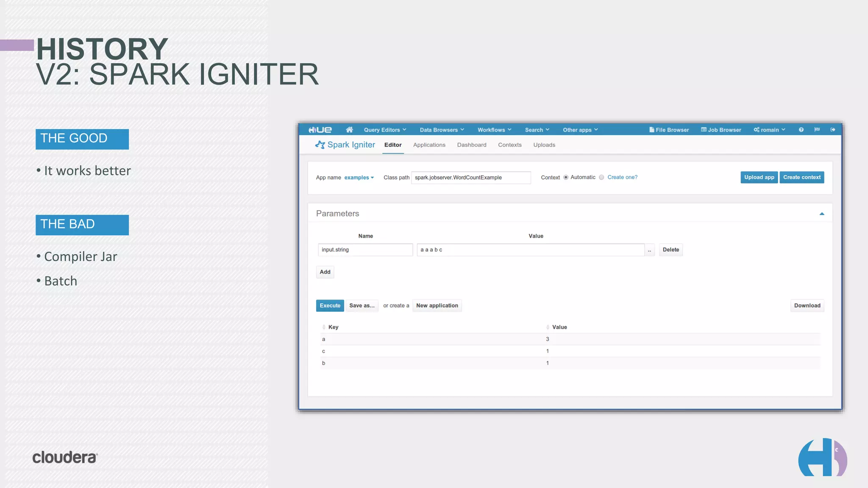Open the Job Browser icon

click(x=704, y=130)
